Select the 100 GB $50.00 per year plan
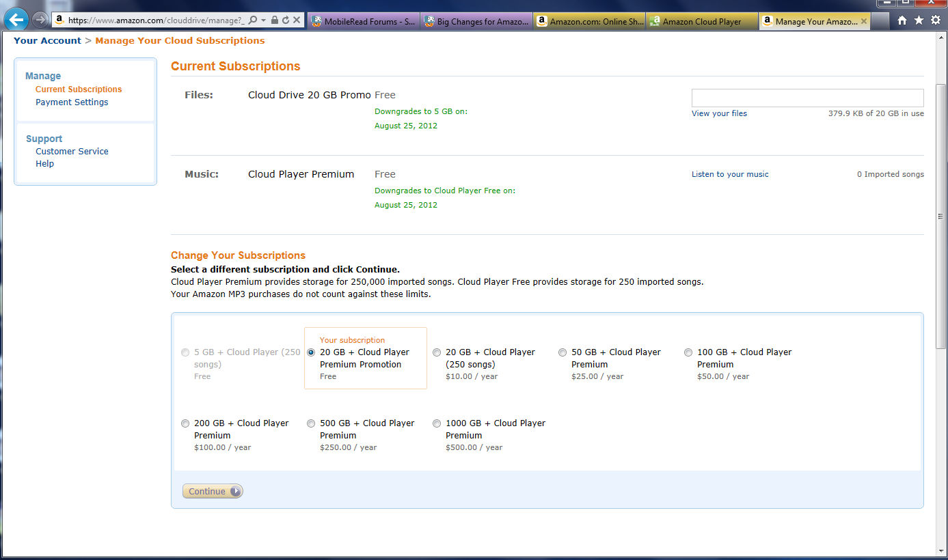This screenshot has width=948, height=560. [x=688, y=352]
